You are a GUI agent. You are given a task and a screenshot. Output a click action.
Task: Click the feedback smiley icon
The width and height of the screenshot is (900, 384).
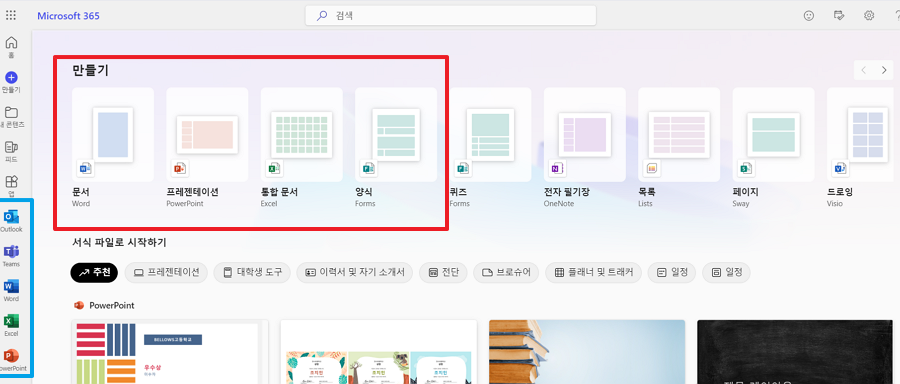809,15
